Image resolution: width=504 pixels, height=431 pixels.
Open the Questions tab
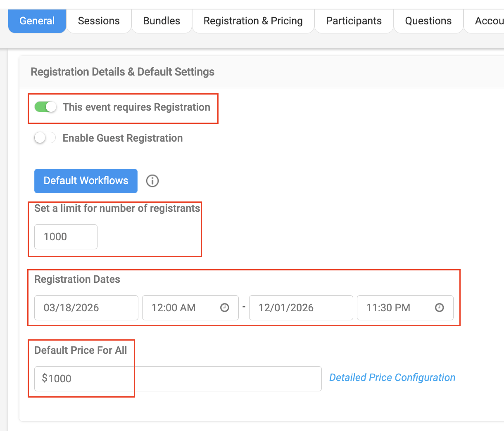tap(428, 21)
